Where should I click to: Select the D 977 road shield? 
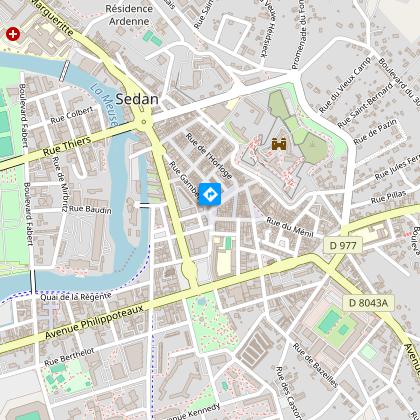pyautogui.click(x=343, y=246)
